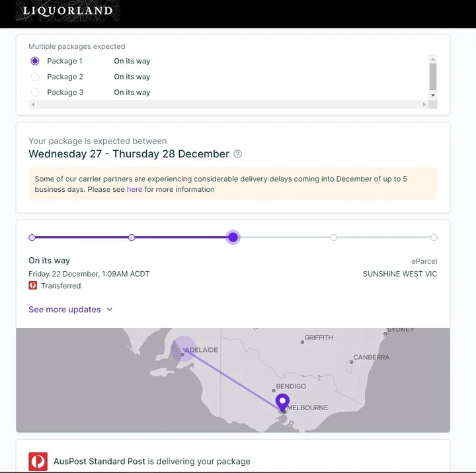Open the 'here' delay information link
476x473 pixels.
tap(134, 189)
